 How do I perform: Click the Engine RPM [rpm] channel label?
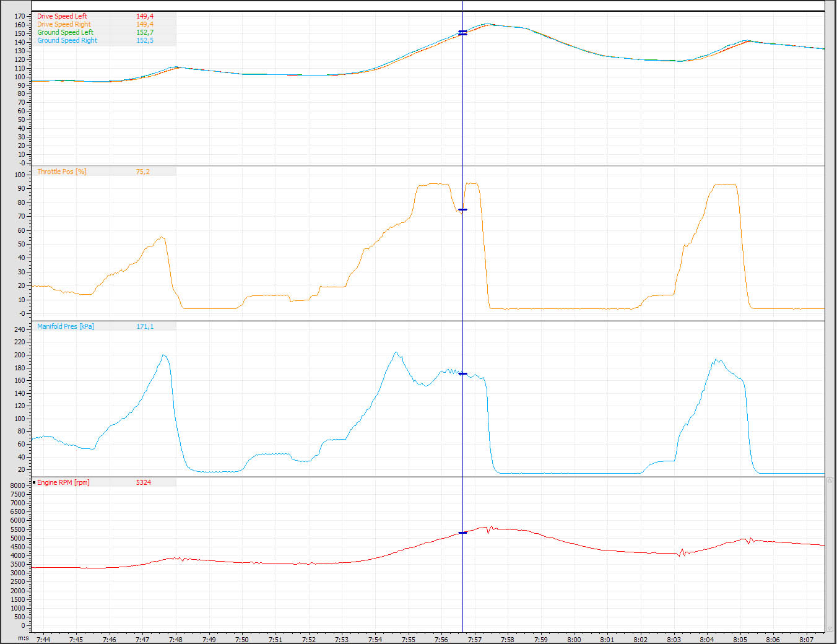pos(63,482)
